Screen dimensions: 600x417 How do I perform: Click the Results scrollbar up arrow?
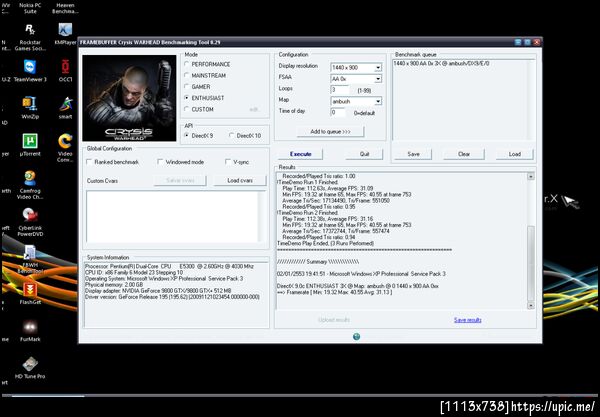click(x=530, y=176)
